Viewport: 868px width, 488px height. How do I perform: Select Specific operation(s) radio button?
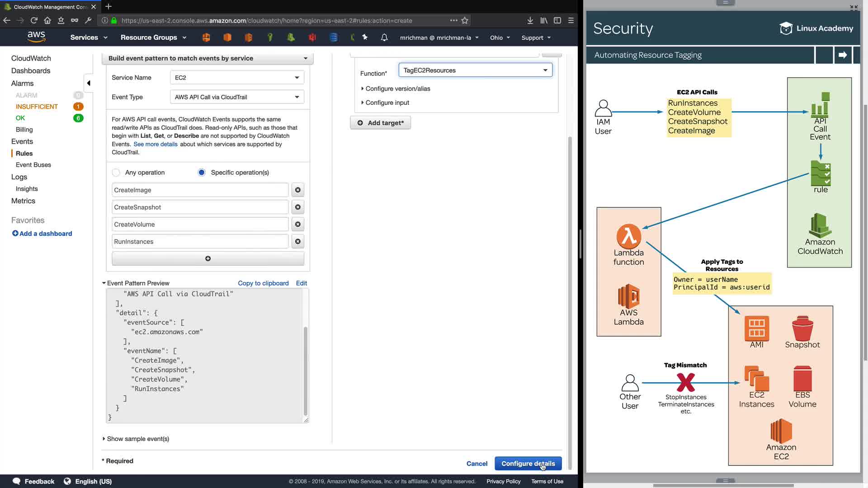[202, 173]
